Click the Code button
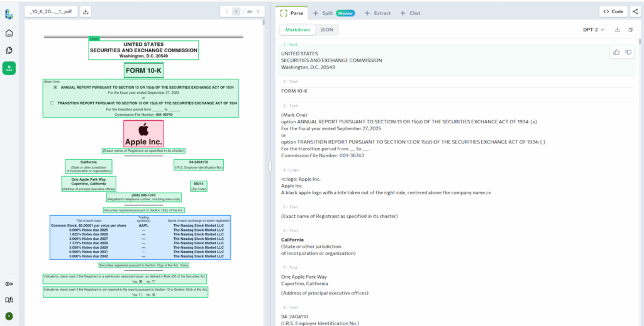The height and width of the screenshot is (326, 644). click(x=613, y=11)
